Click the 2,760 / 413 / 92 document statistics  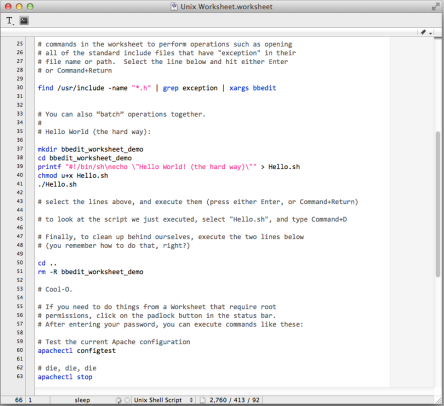(x=234, y=400)
